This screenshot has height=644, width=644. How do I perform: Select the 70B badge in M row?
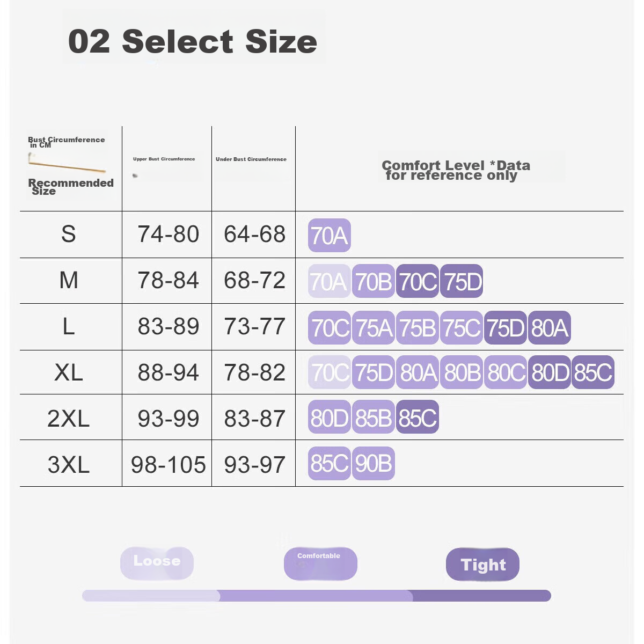tap(374, 281)
